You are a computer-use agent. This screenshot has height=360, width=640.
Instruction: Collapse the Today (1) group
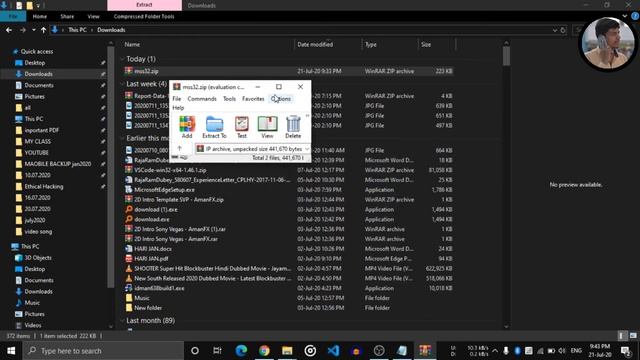coord(122,59)
